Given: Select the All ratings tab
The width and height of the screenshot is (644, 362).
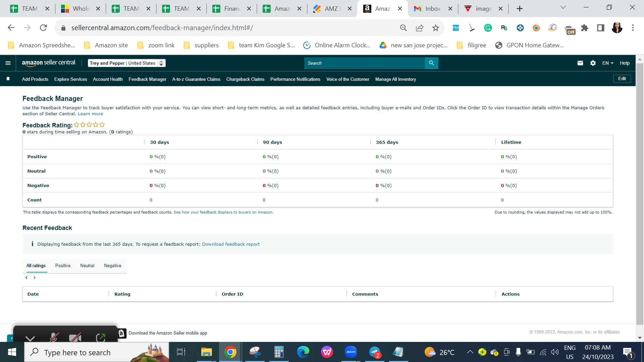Looking at the screenshot, I should pyautogui.click(x=36, y=266).
